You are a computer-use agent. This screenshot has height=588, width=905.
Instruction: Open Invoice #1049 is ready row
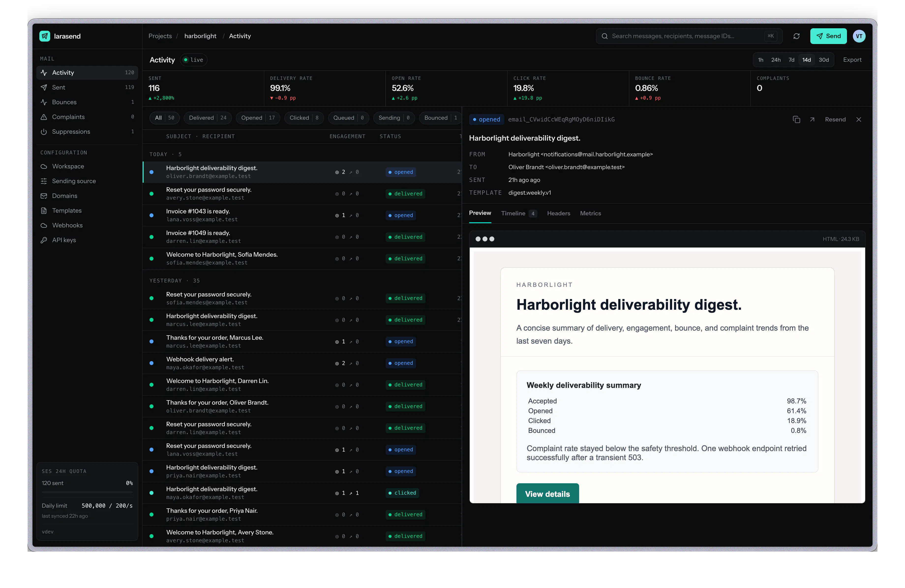tap(302, 237)
